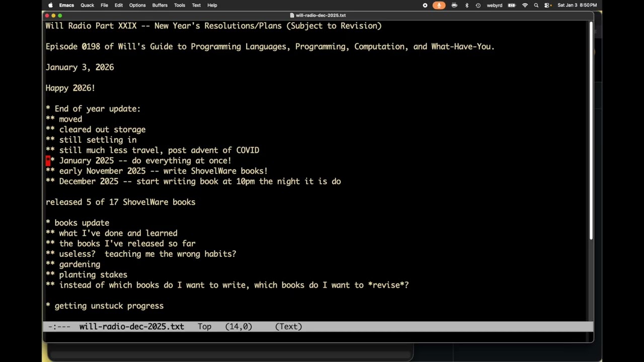Open Spotlight search

click(x=536, y=5)
